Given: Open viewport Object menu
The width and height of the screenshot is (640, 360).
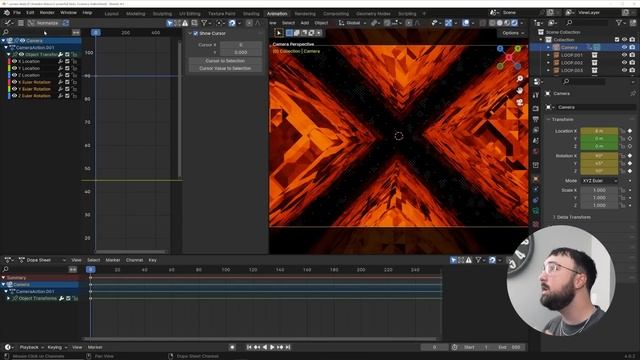Looking at the screenshot, I should point(321,23).
